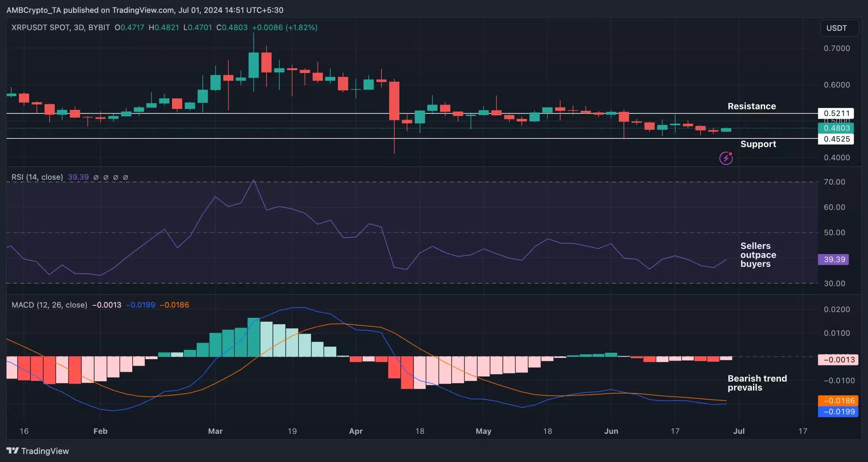This screenshot has height=462, width=868.
Task: Click the RSI (14, close) indicator title
Action: point(37,177)
